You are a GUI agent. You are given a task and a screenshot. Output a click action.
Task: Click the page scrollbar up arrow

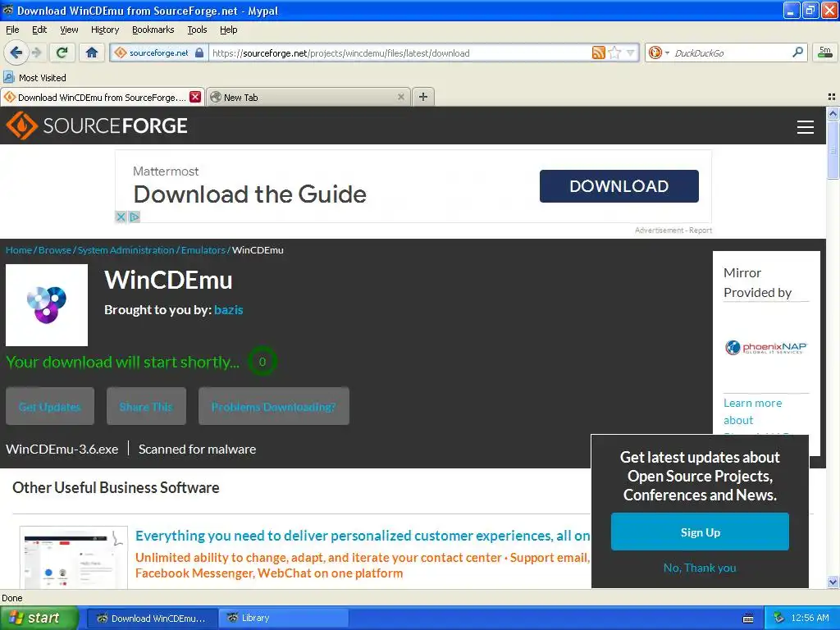pos(833,113)
